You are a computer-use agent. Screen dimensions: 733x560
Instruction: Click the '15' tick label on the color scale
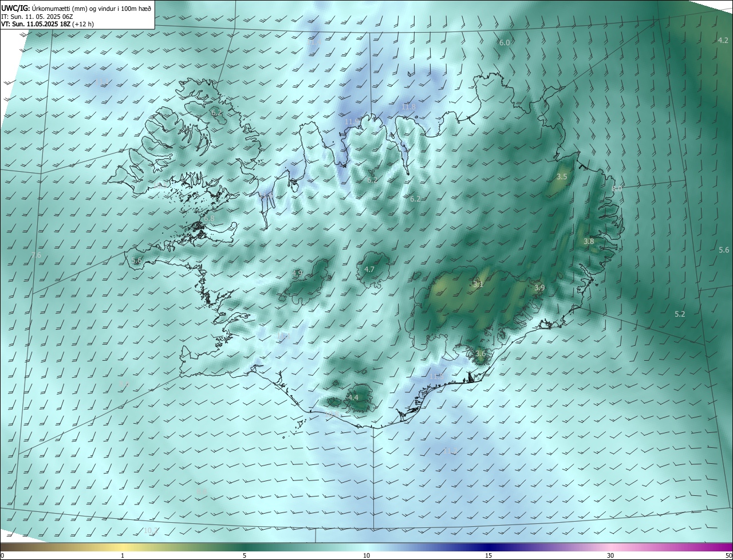[488, 556]
